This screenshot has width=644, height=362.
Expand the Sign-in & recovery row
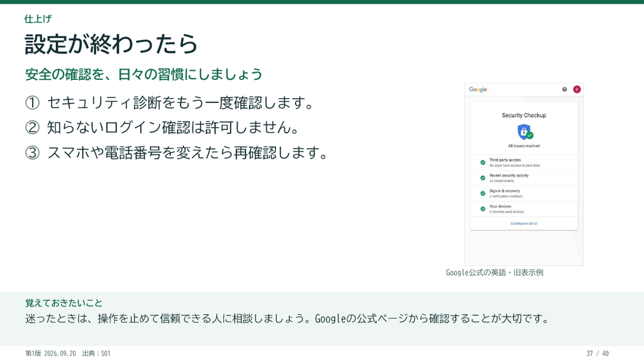(x=524, y=194)
